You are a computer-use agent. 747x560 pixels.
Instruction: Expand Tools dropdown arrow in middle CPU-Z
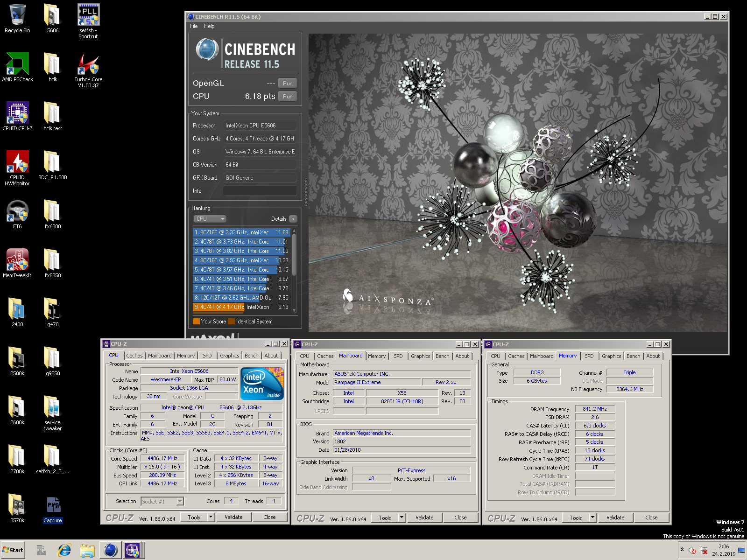tap(402, 518)
